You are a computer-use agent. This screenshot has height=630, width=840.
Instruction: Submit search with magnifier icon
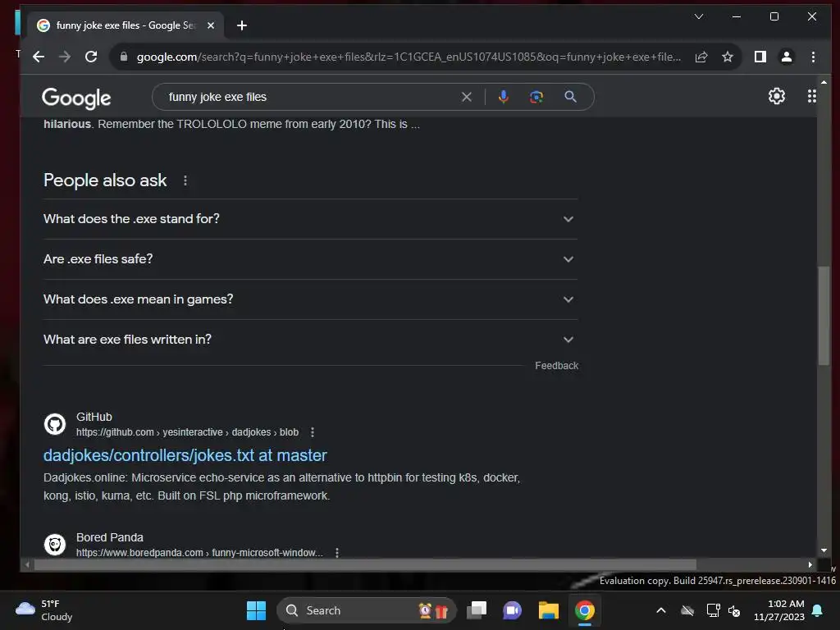click(x=571, y=97)
